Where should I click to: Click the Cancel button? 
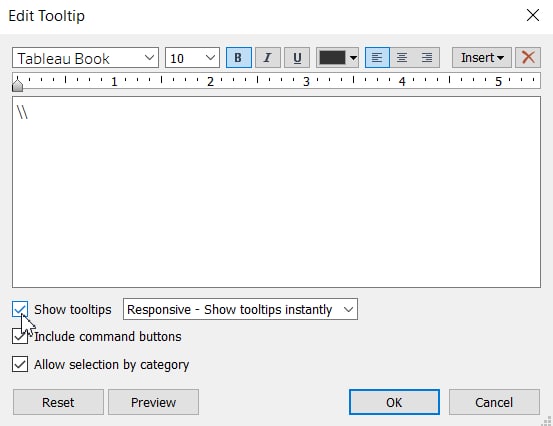[x=494, y=402]
